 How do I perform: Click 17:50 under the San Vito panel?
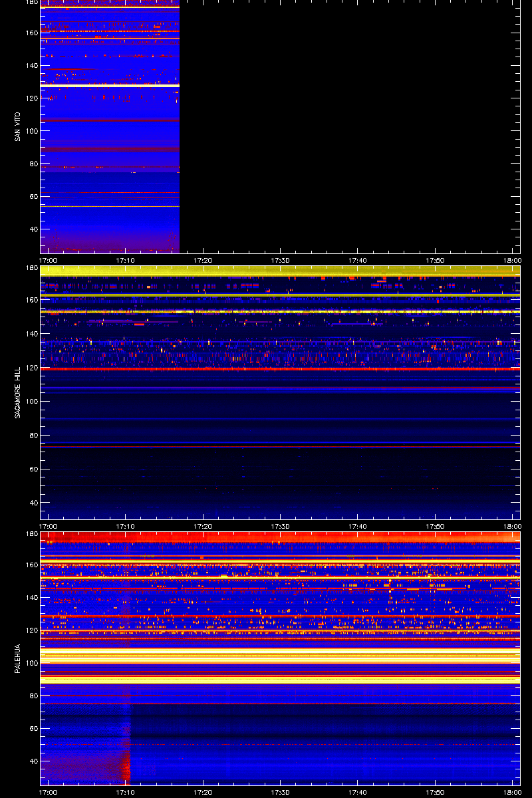coord(436,261)
